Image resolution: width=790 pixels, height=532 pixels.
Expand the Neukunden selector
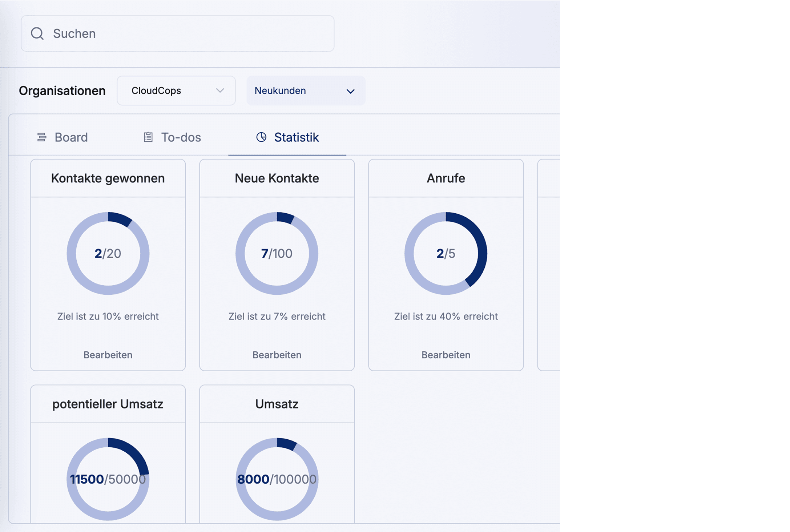(306, 90)
